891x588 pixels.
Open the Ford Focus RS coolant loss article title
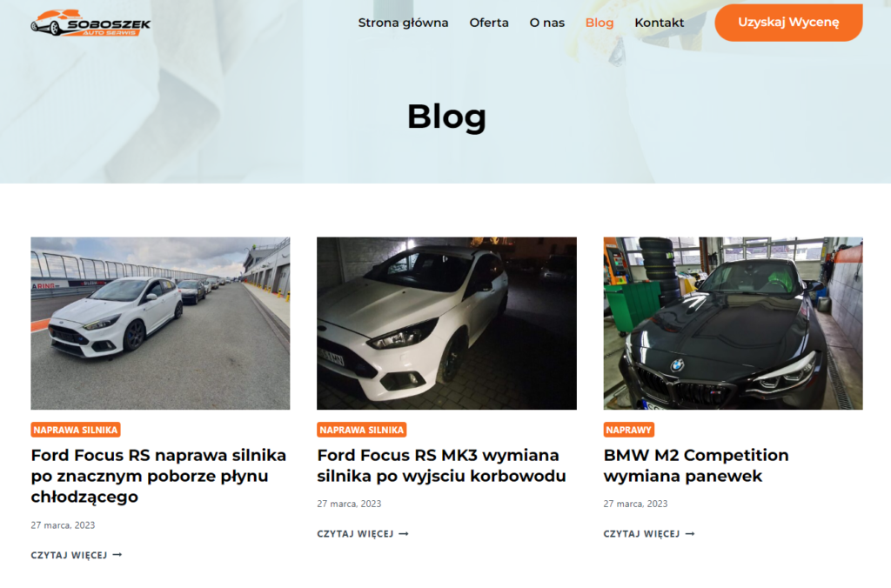158,476
